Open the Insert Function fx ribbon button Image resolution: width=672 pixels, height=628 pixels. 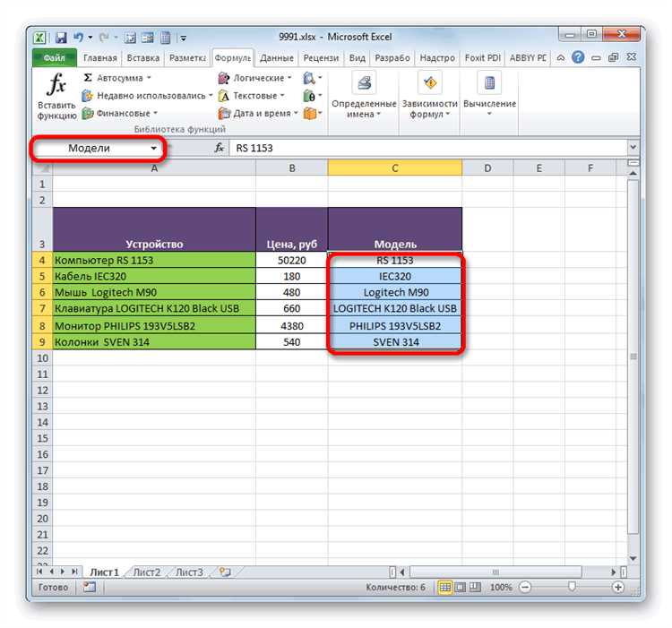56,96
